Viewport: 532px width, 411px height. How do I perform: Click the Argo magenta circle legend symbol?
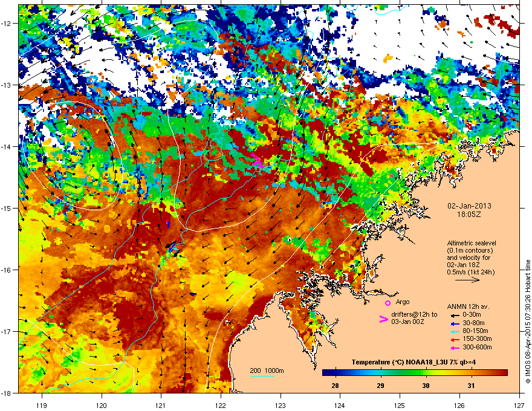click(x=388, y=303)
